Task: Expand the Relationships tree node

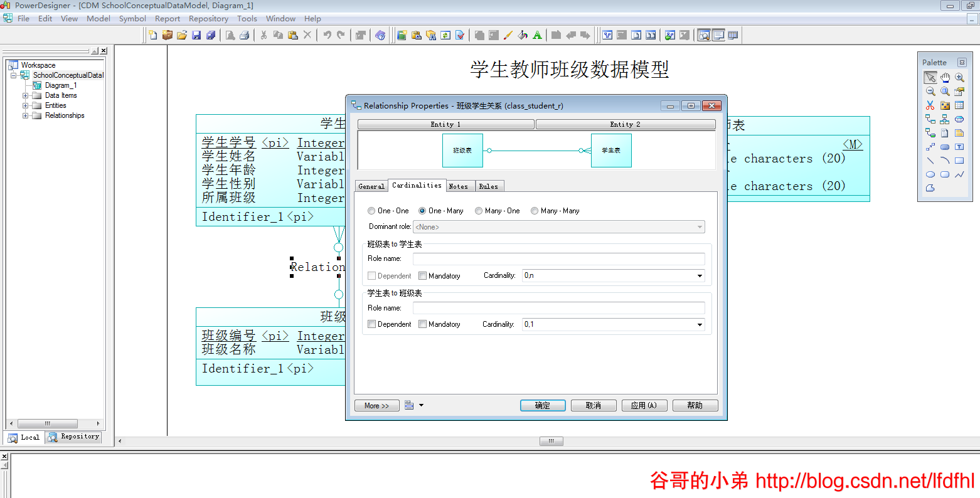Action: click(26, 115)
